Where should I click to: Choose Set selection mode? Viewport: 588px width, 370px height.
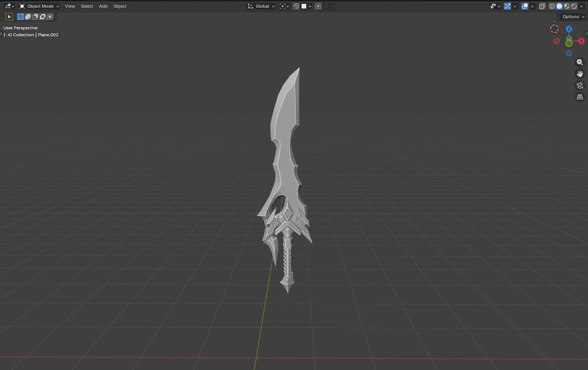(21, 17)
